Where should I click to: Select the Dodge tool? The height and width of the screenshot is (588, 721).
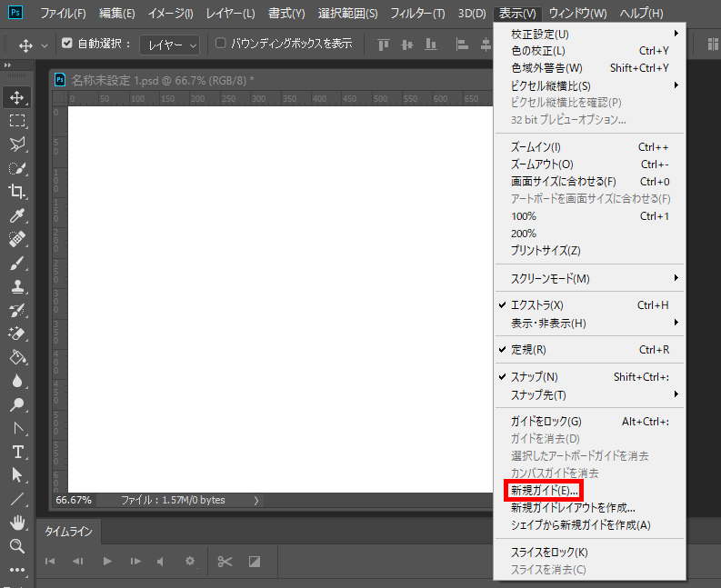(17, 404)
